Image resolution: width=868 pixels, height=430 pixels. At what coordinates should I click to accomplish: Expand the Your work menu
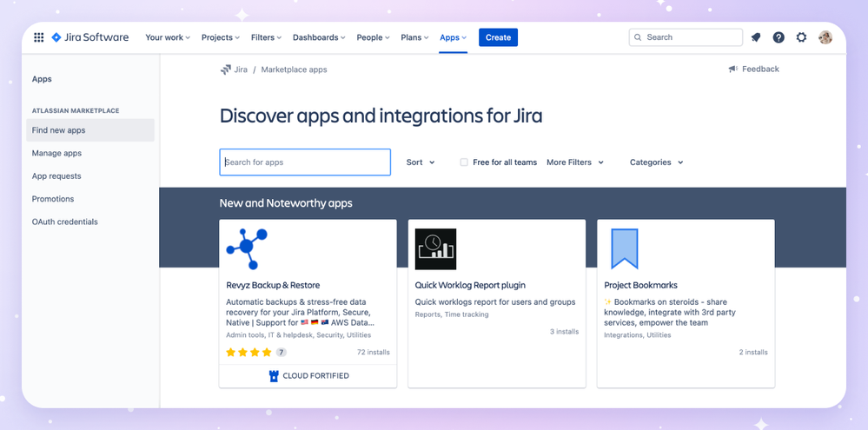(x=168, y=37)
